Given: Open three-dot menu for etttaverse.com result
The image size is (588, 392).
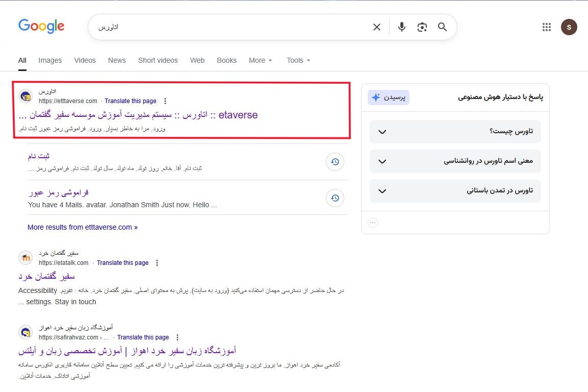Looking at the screenshot, I should (x=165, y=101).
